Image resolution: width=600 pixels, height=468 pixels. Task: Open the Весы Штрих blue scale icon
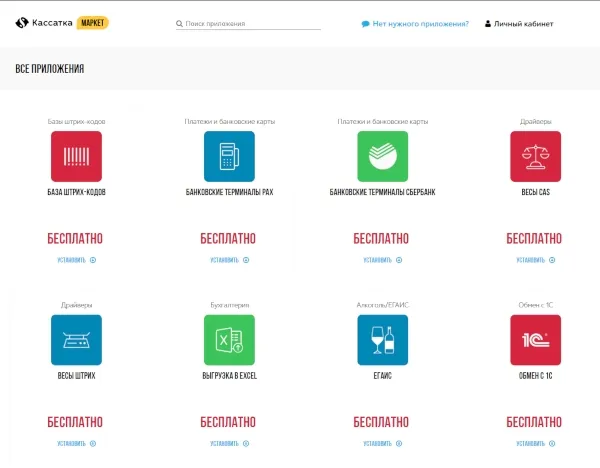pyautogui.click(x=76, y=340)
